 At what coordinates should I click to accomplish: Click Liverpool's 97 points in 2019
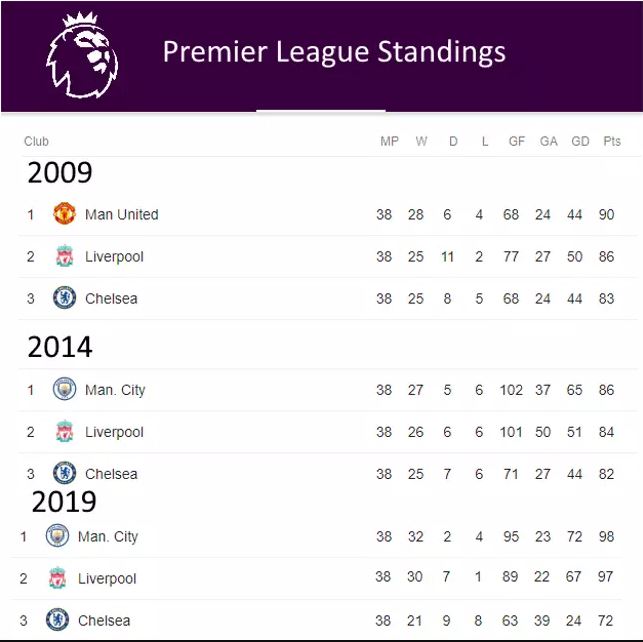pyautogui.click(x=605, y=577)
